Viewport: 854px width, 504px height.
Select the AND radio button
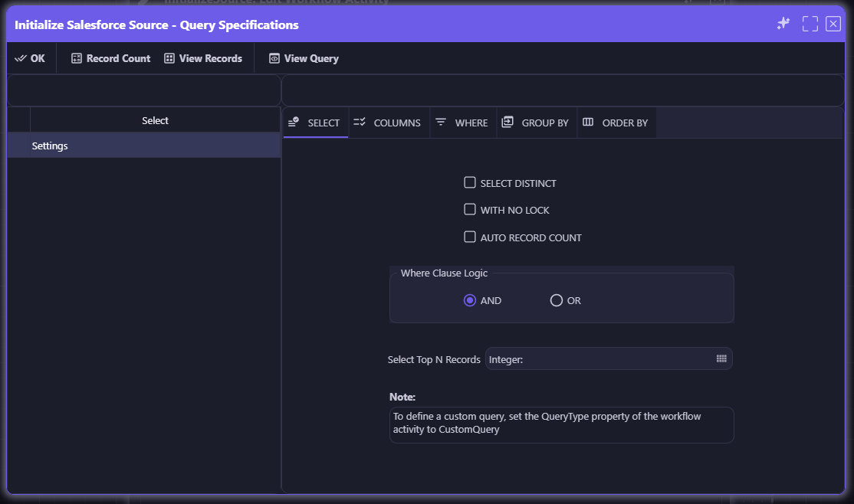pos(469,300)
